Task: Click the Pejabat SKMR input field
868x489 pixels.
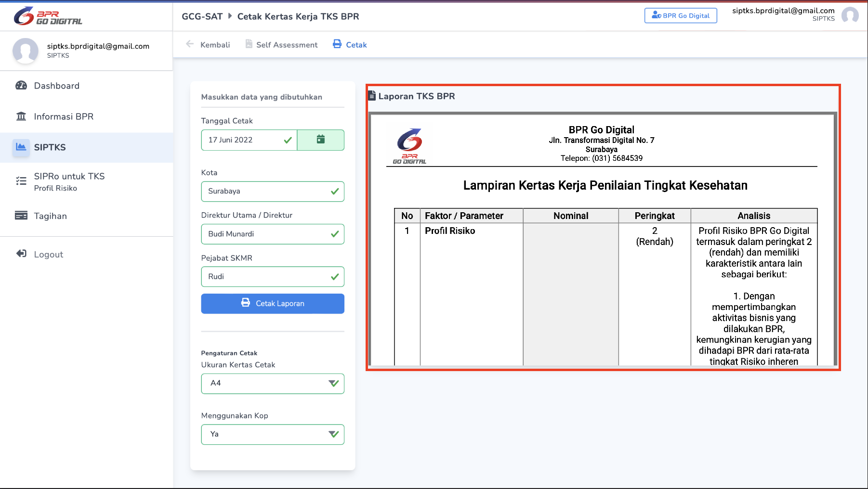Action: (273, 277)
